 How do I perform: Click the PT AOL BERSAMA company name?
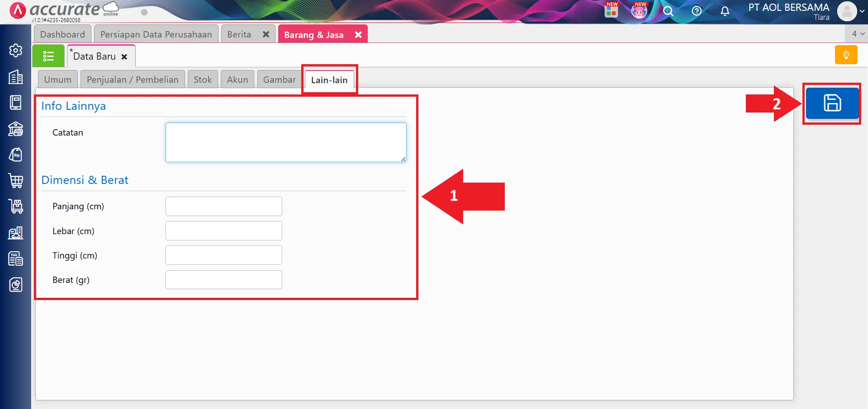click(x=789, y=7)
